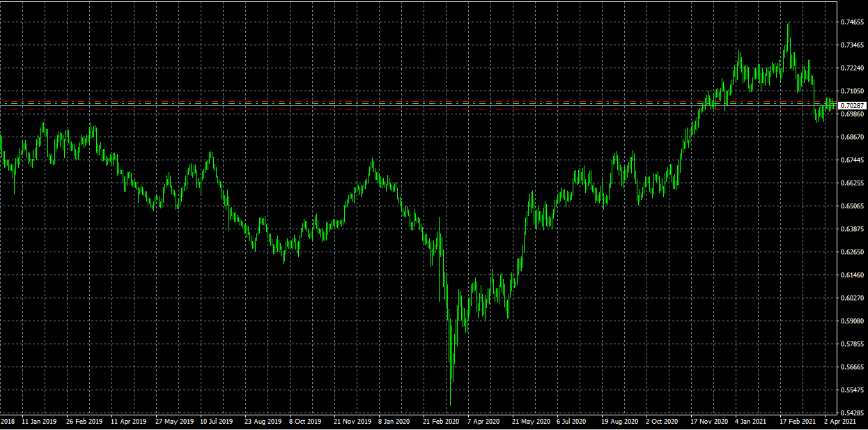Click the 0.73465 price axis label
The height and width of the screenshot is (430, 868).
pyautogui.click(x=852, y=45)
